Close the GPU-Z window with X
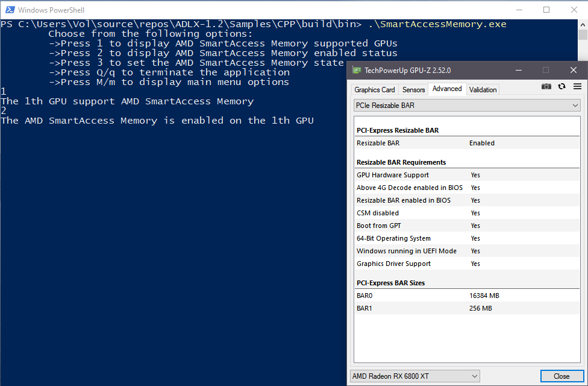This screenshot has width=588, height=386. point(573,70)
